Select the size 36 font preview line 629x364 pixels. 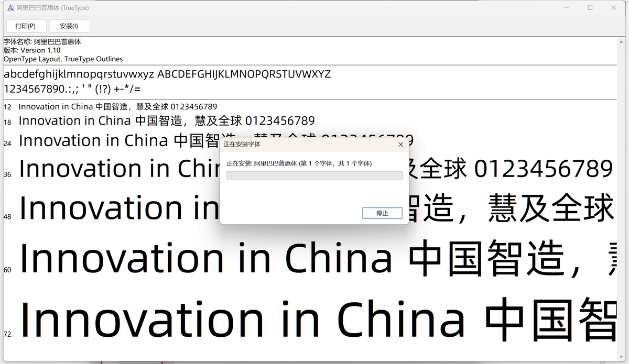coord(105,168)
